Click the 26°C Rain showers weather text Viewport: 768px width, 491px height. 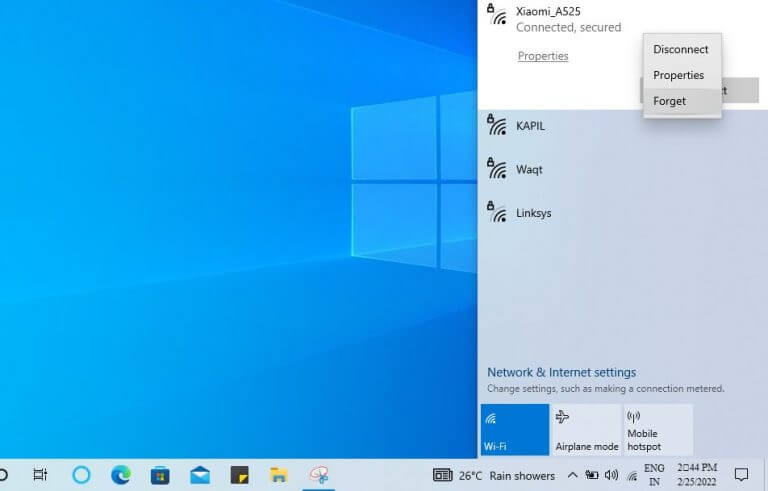[x=507, y=476]
